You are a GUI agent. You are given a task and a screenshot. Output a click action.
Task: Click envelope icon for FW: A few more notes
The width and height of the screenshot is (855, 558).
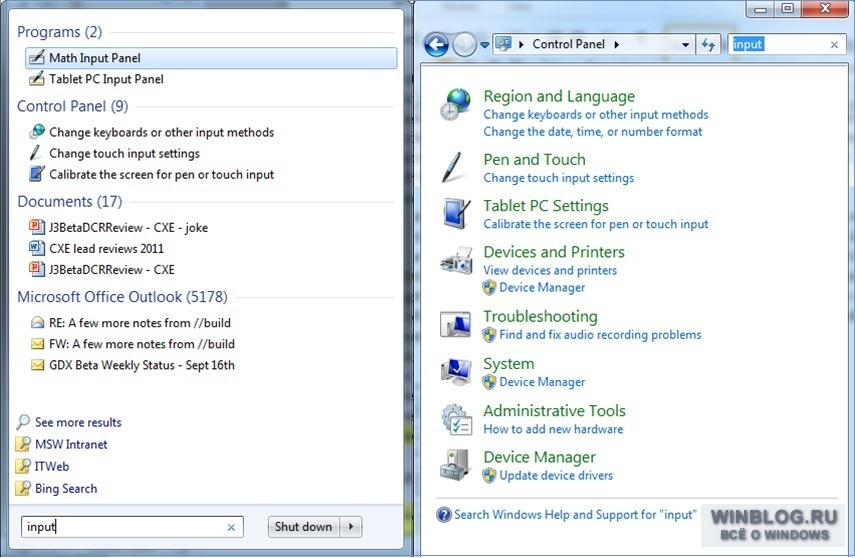click(37, 344)
